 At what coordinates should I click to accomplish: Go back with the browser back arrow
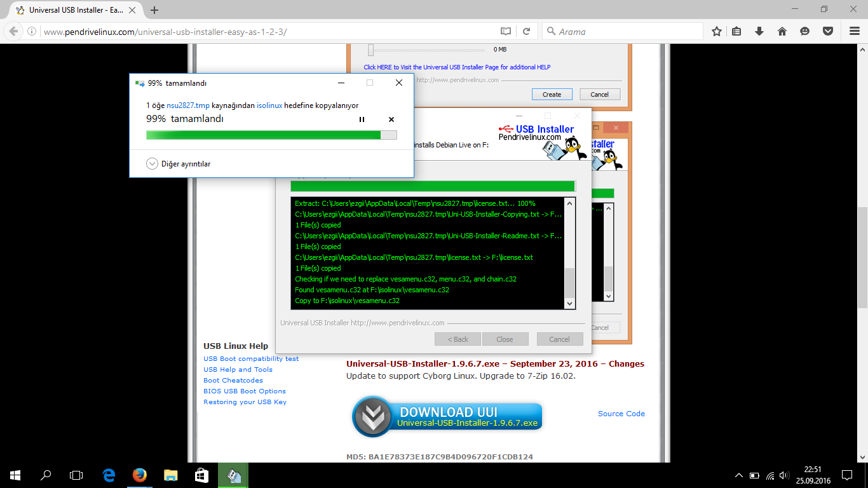click(13, 31)
